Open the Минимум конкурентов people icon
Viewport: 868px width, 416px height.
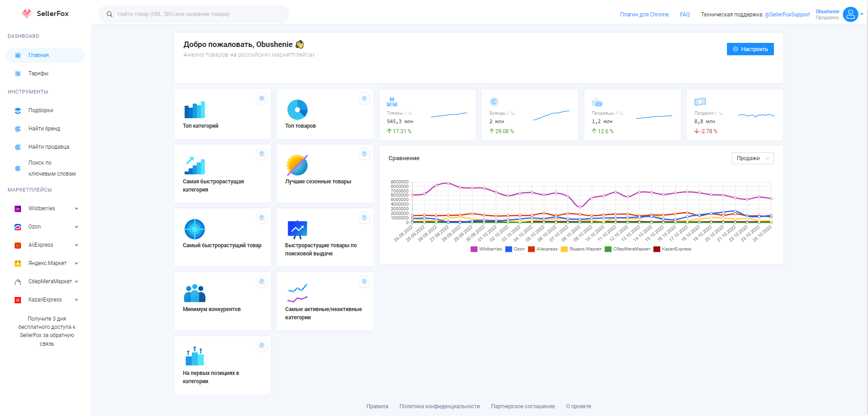[195, 293]
